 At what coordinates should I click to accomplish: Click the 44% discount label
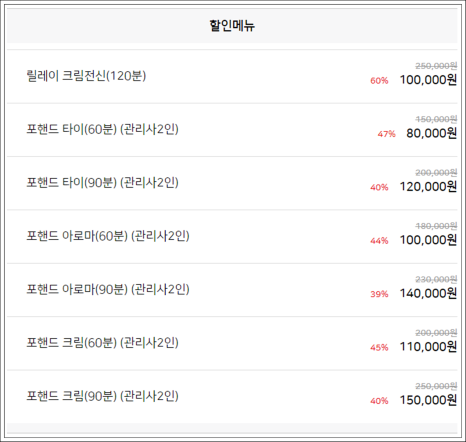[379, 241]
